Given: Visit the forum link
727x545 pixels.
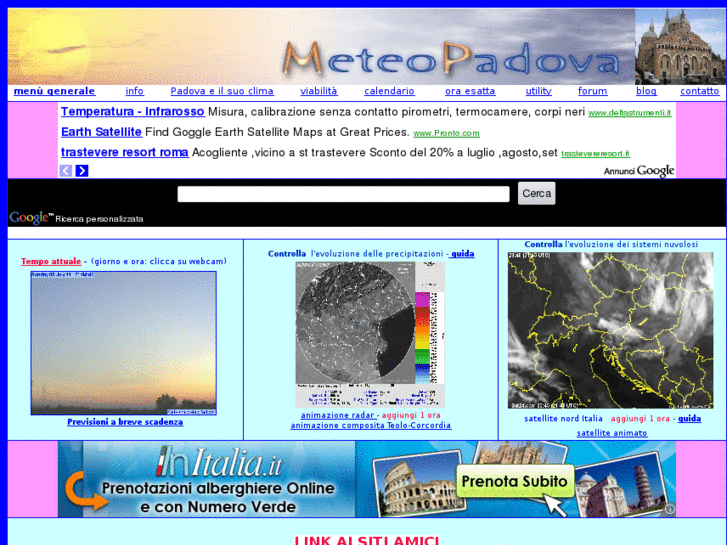Looking at the screenshot, I should coord(593,91).
